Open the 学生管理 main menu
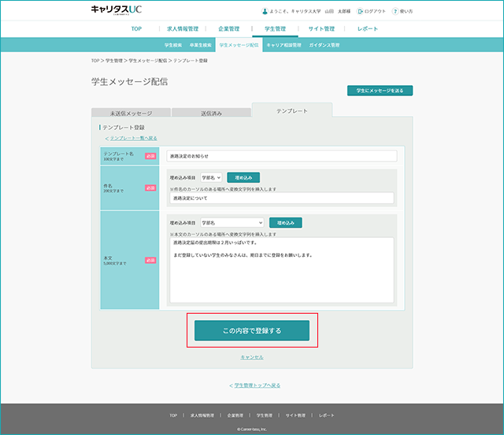 coord(275,29)
